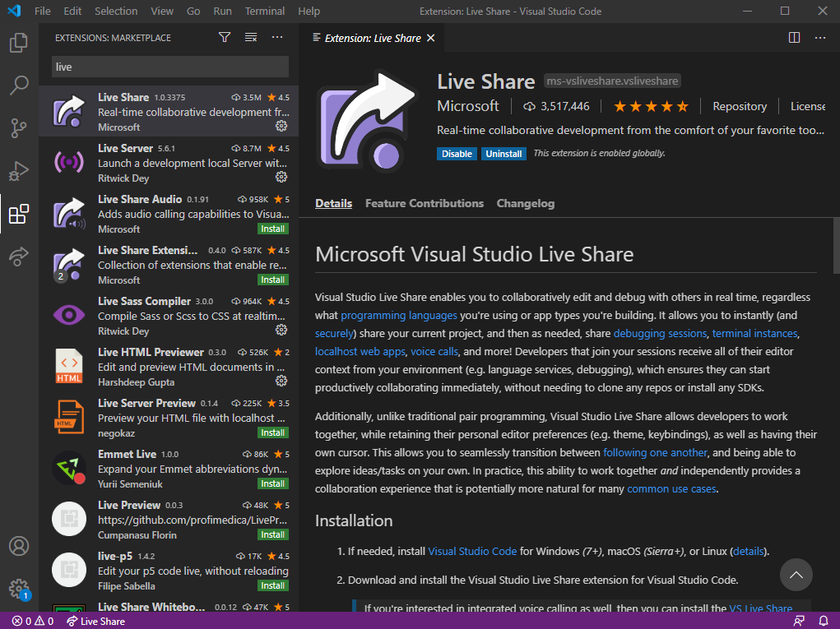Open the Manage gear in activity bar

tap(19, 589)
